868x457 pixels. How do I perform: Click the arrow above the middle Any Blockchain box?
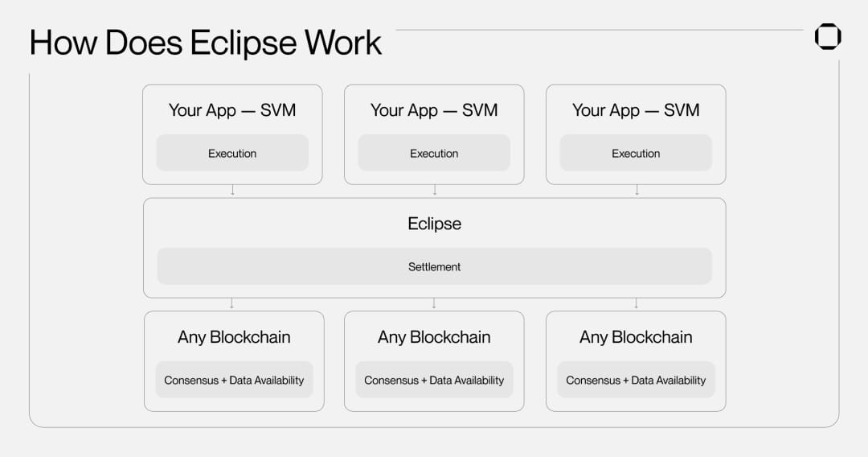tap(434, 304)
